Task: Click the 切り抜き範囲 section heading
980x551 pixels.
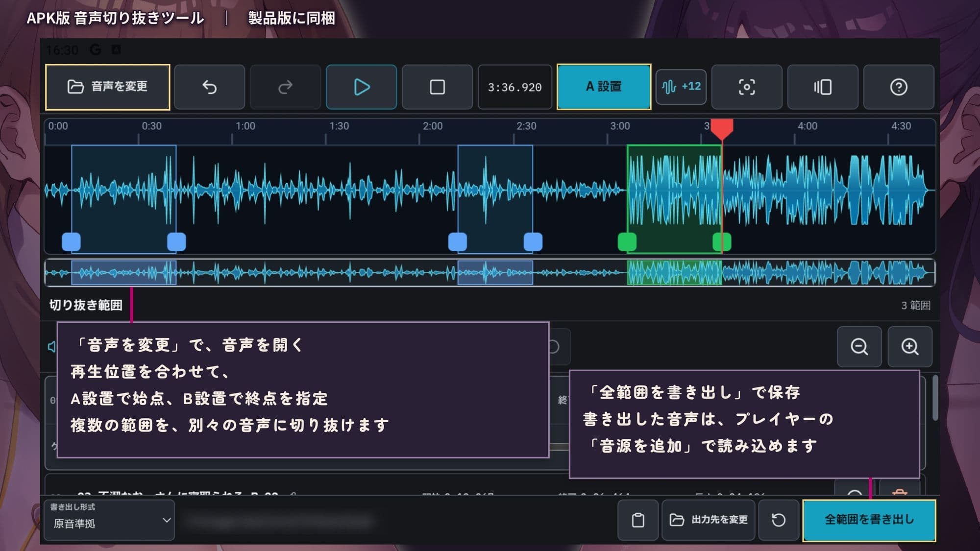Action: tap(86, 305)
